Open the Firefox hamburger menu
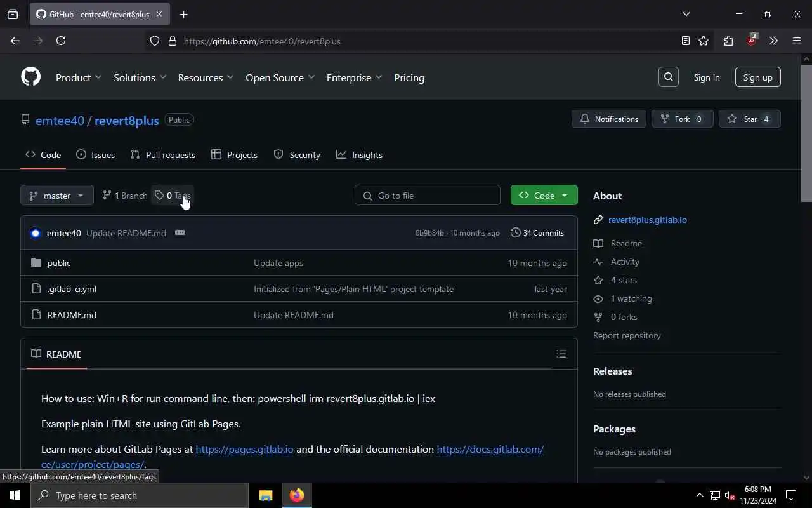The width and height of the screenshot is (812, 508). pyautogui.click(x=797, y=41)
